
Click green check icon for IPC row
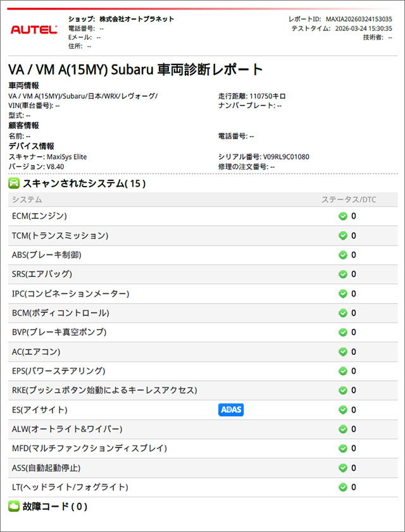click(343, 294)
